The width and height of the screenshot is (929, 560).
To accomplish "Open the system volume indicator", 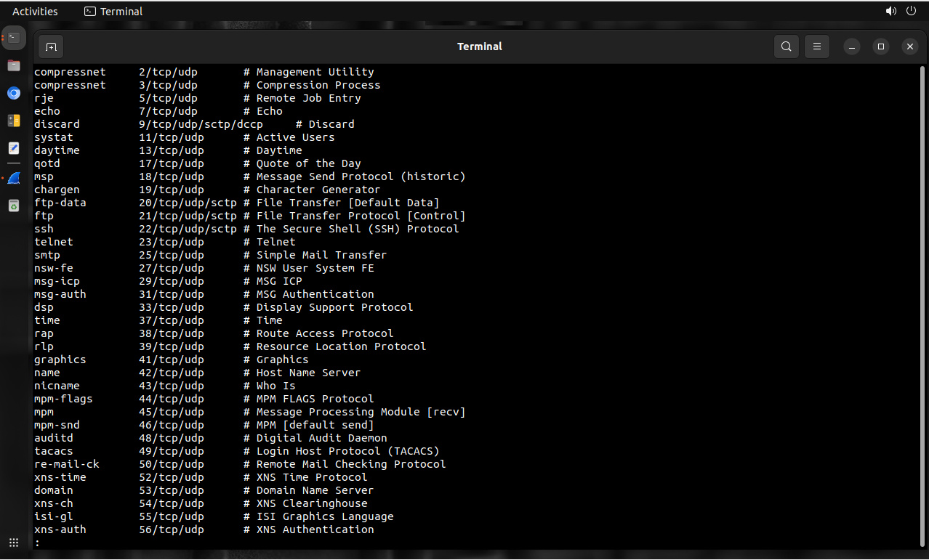I will (x=890, y=12).
